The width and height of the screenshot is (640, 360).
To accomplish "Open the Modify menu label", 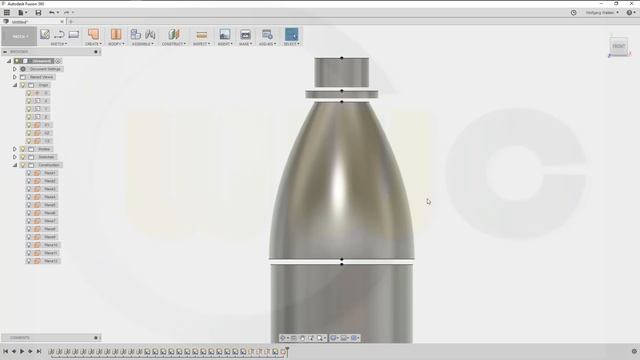I will point(116,44).
